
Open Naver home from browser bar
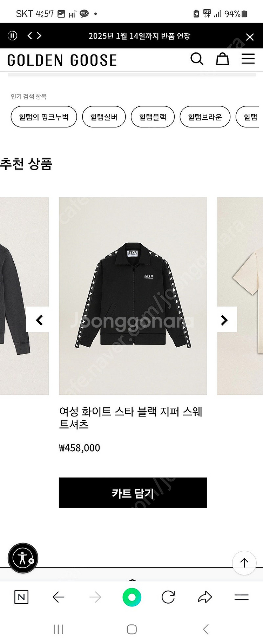[21, 597]
